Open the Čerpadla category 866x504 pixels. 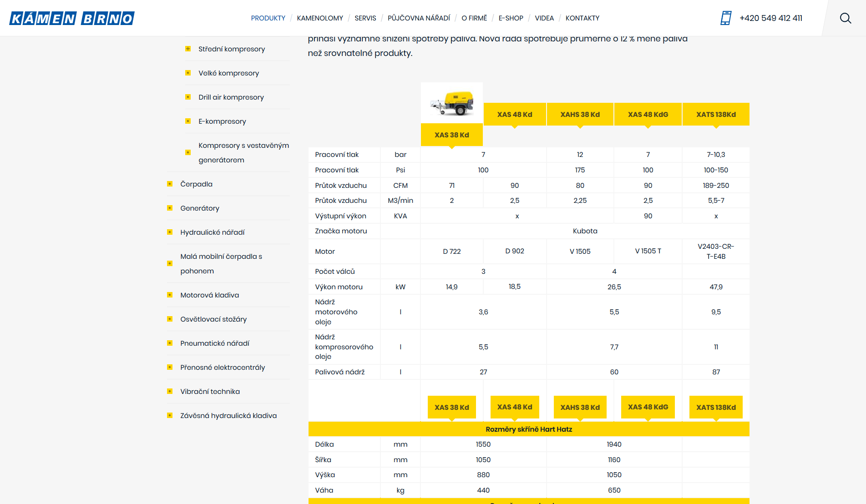tap(196, 184)
